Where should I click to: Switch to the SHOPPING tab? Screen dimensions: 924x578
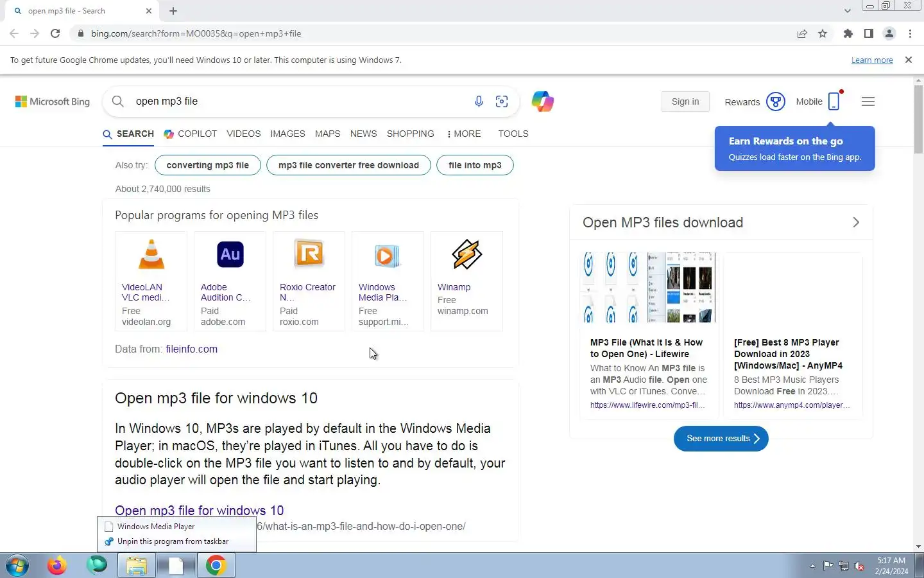click(x=410, y=134)
